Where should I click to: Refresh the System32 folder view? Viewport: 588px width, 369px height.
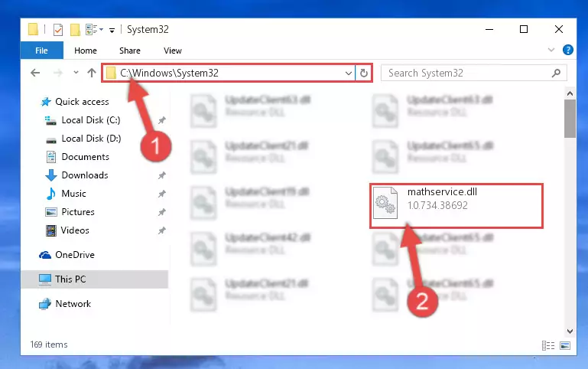point(363,73)
